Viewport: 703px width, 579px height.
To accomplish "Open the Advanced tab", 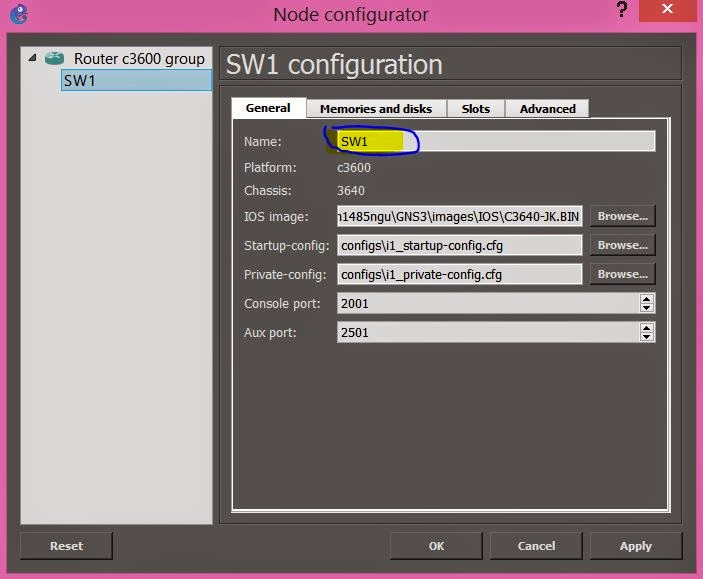I will point(547,109).
